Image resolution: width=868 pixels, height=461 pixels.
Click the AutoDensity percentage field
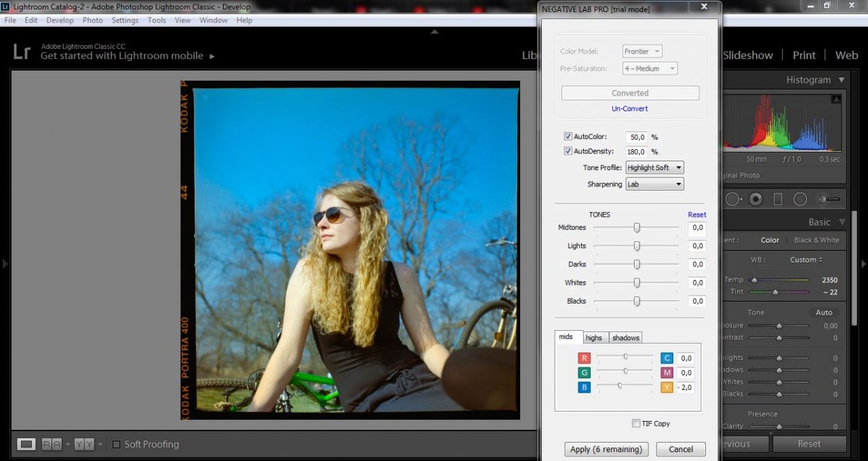click(637, 152)
